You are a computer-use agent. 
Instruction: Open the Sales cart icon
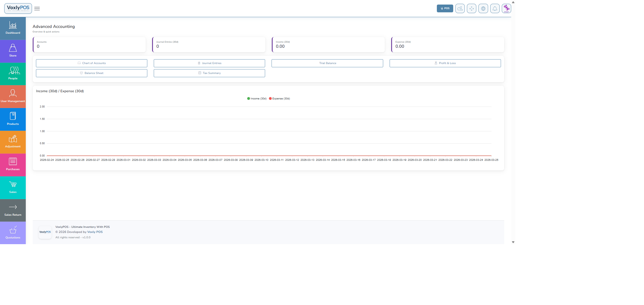point(13,185)
